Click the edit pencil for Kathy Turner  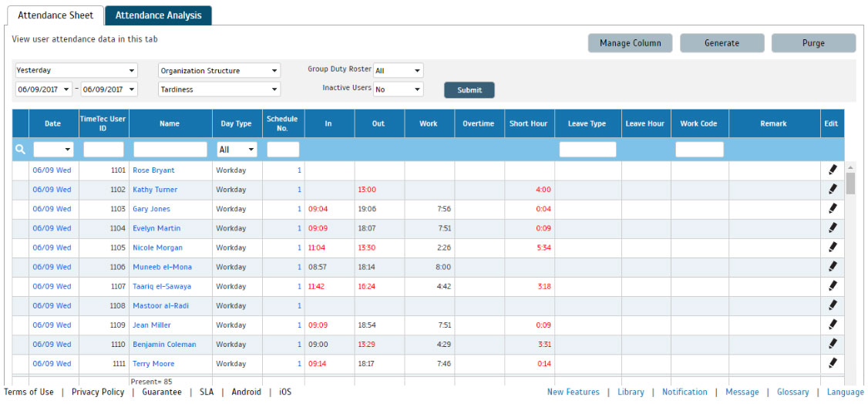[x=833, y=189]
